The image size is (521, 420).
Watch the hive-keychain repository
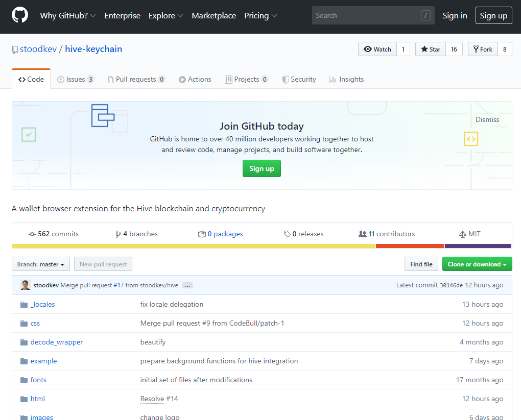point(377,49)
